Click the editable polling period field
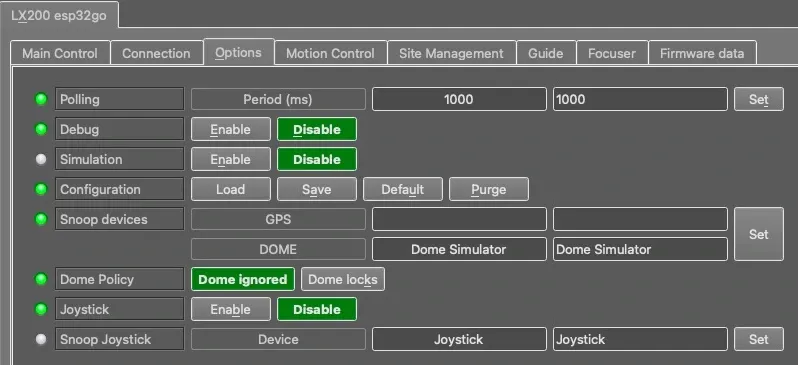Image resolution: width=798 pixels, height=365 pixels. click(640, 99)
